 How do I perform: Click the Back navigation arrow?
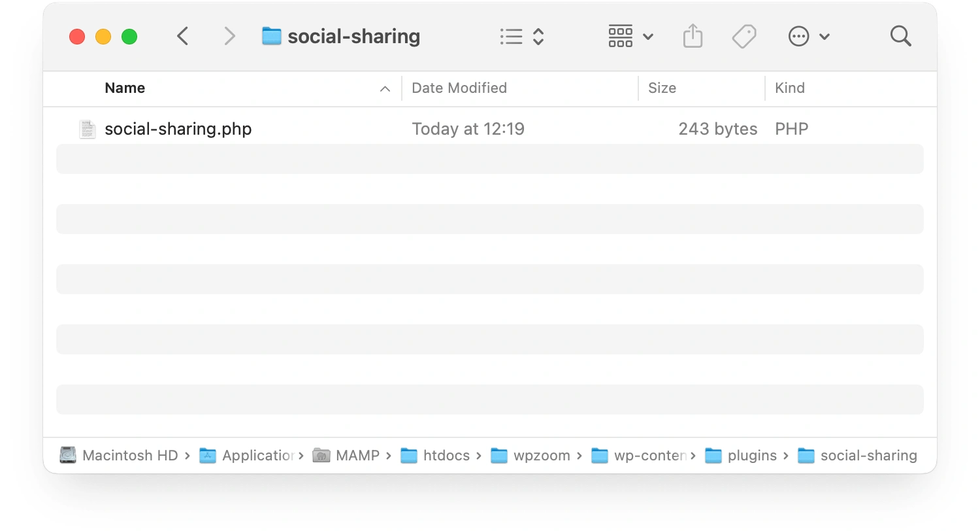coord(182,36)
